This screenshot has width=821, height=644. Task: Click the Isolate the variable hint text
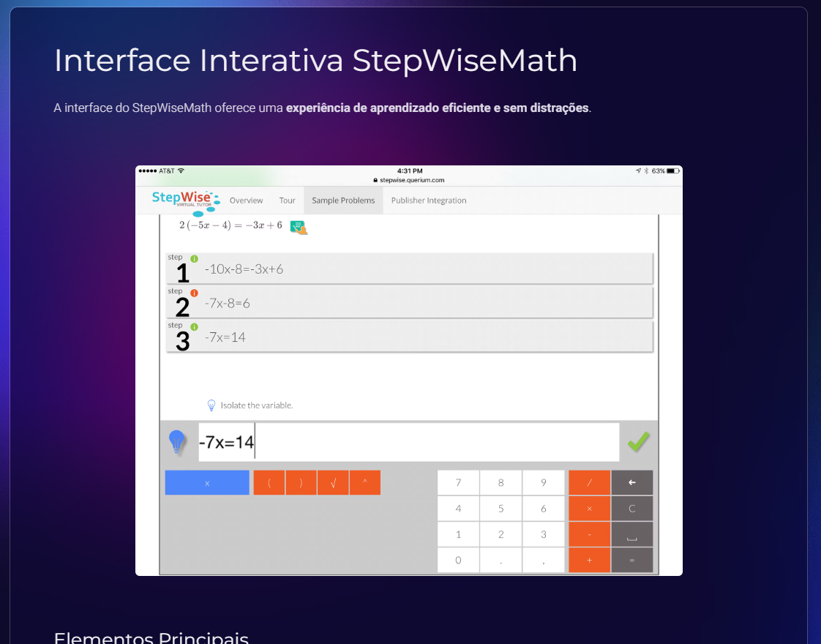pos(257,405)
